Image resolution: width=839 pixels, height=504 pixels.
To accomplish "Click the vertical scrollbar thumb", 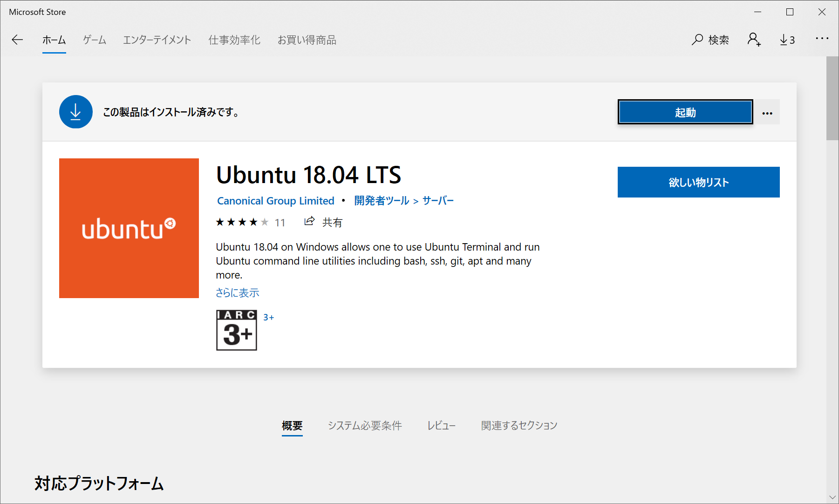I will [x=832, y=98].
